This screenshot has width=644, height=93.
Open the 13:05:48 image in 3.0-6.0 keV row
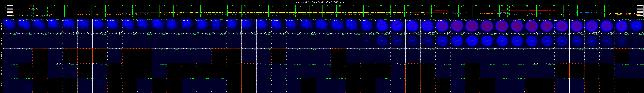[x=413, y=26]
